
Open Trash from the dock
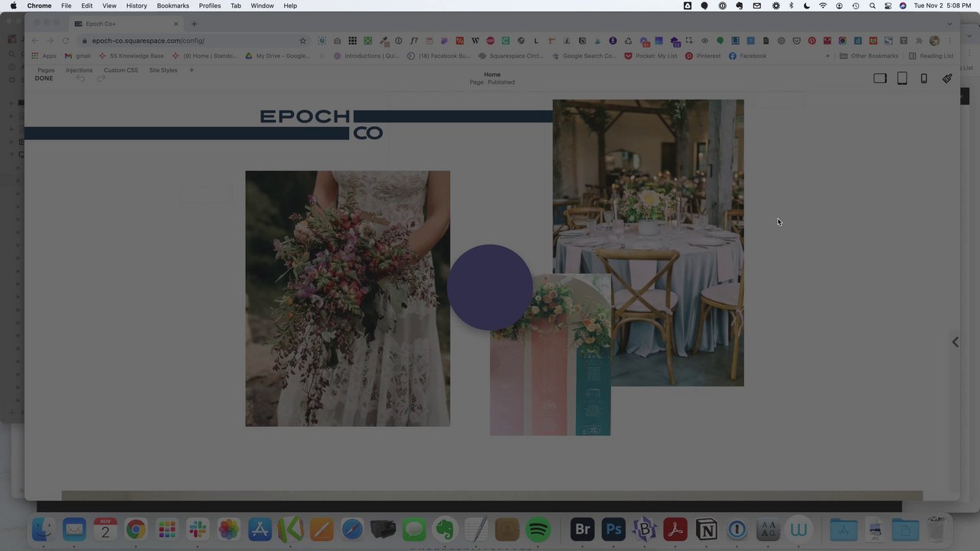936,530
